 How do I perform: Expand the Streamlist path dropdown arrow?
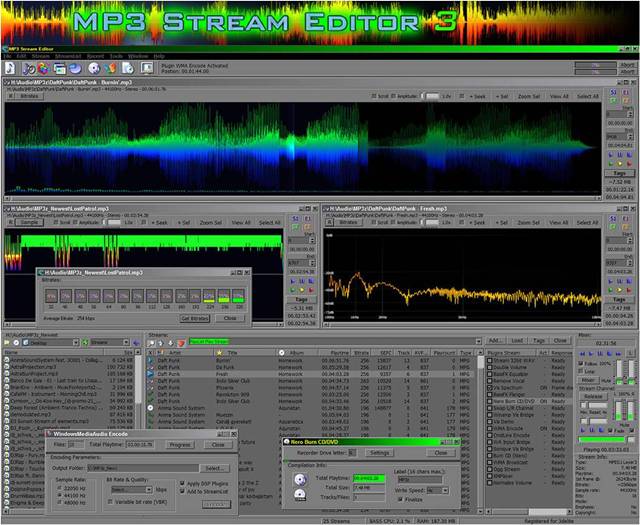click(x=478, y=341)
